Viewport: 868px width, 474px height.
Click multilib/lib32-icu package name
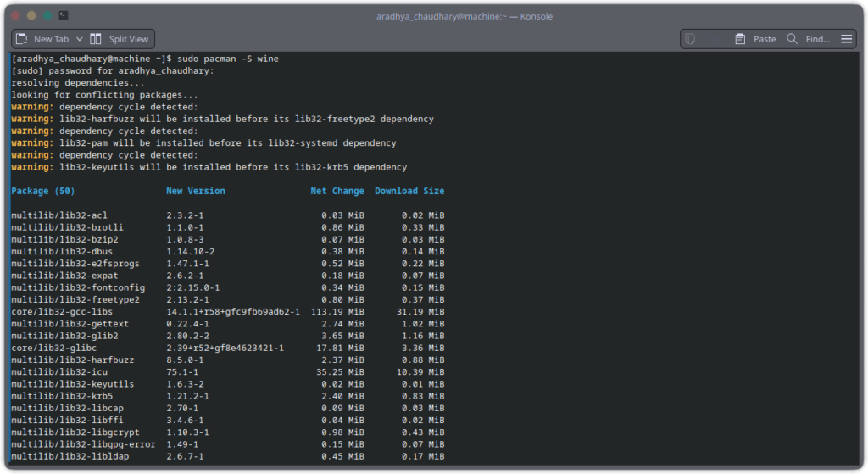59,372
